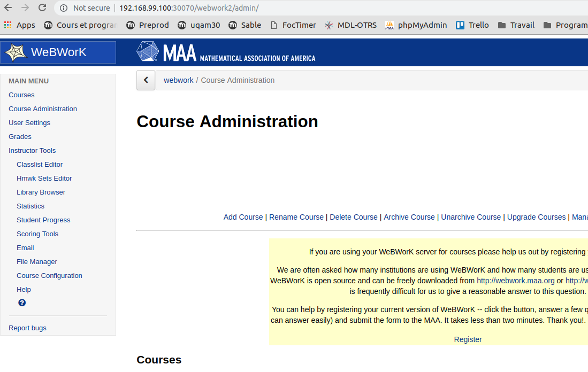588x372 pixels.
Task: Click the Courses section heading
Action: pyautogui.click(x=159, y=360)
